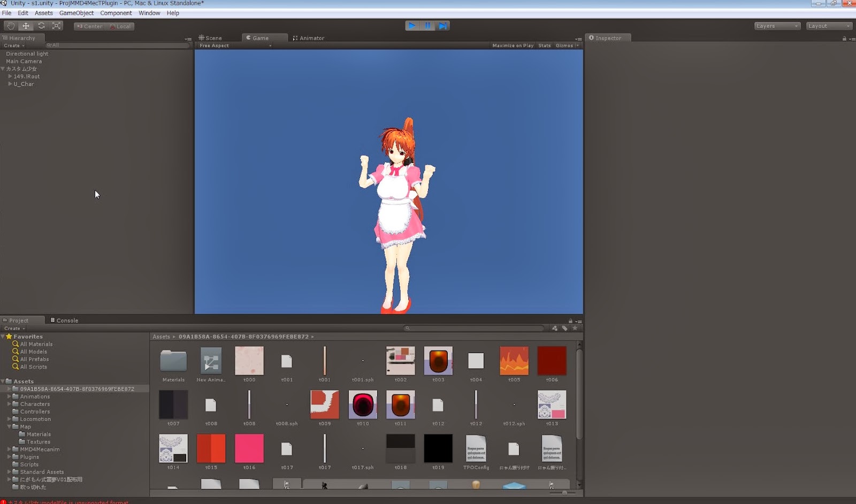This screenshot has width=856, height=504.
Task: Open the Component menu
Action: pyautogui.click(x=116, y=13)
